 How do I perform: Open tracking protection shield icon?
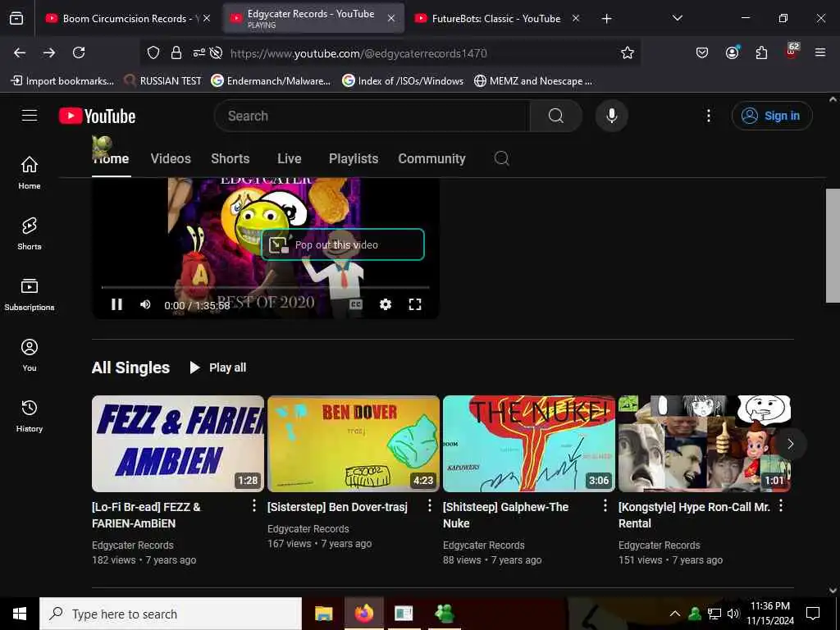(153, 52)
